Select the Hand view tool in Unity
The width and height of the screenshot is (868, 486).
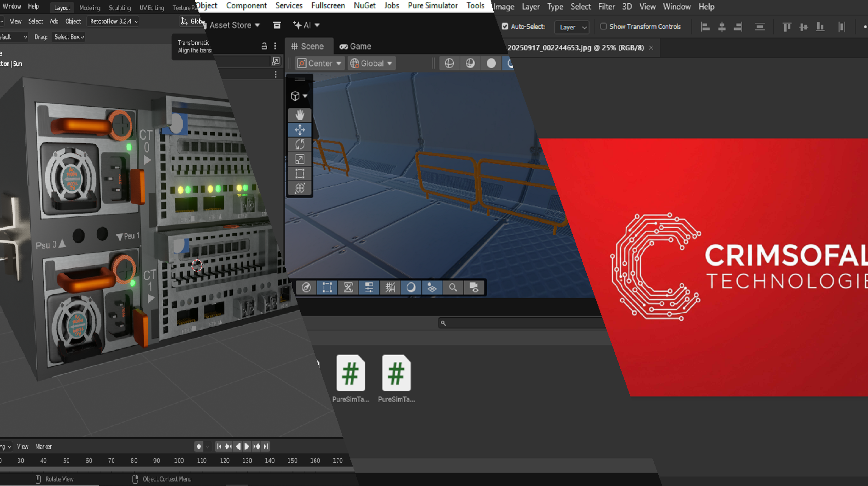point(300,115)
